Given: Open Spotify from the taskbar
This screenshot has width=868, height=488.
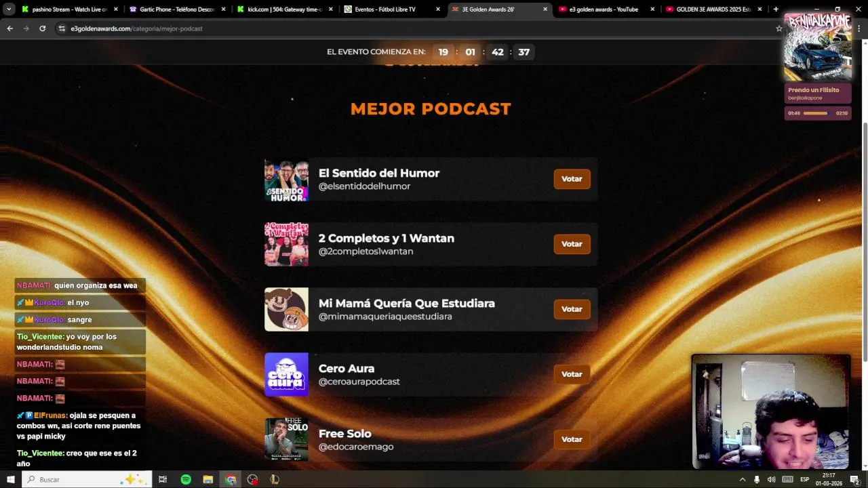Looking at the screenshot, I should pos(186,479).
